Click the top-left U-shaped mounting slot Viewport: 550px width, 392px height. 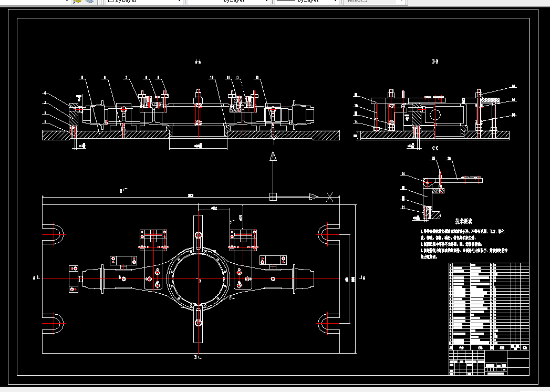[x=53, y=234]
